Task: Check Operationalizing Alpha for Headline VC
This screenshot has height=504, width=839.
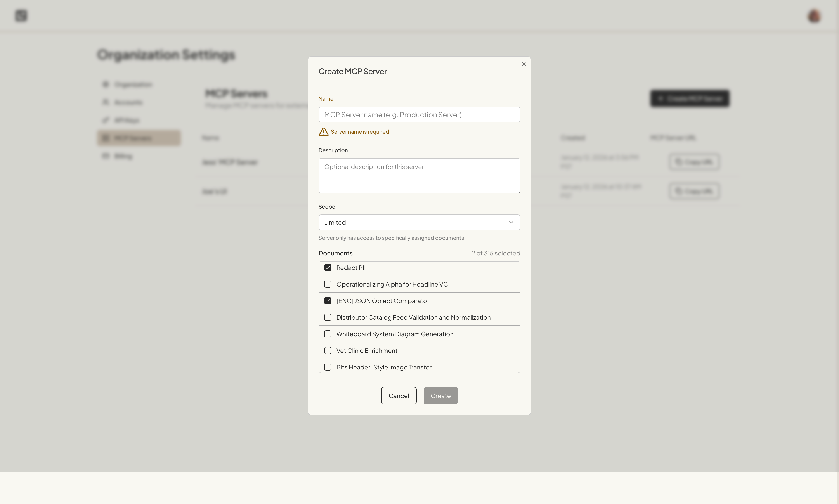Action: pyautogui.click(x=327, y=284)
